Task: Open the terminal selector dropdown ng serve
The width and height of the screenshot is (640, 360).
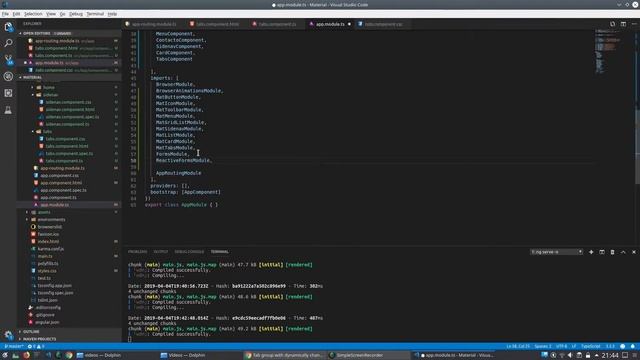Action: click(x=556, y=252)
